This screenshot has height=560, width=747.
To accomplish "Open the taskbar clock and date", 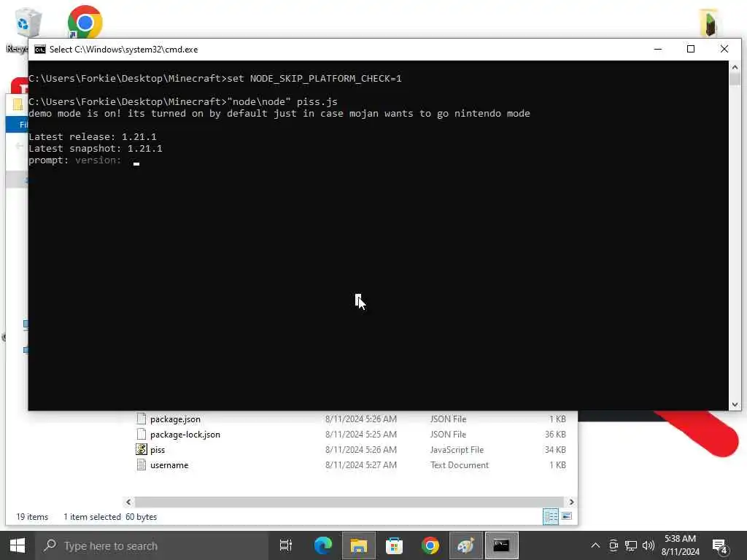I will click(680, 545).
